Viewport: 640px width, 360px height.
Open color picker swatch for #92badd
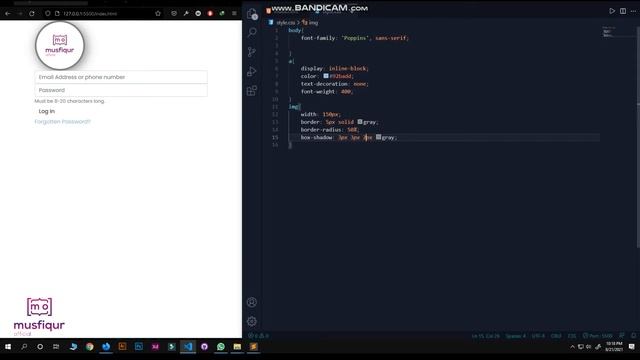click(326, 76)
